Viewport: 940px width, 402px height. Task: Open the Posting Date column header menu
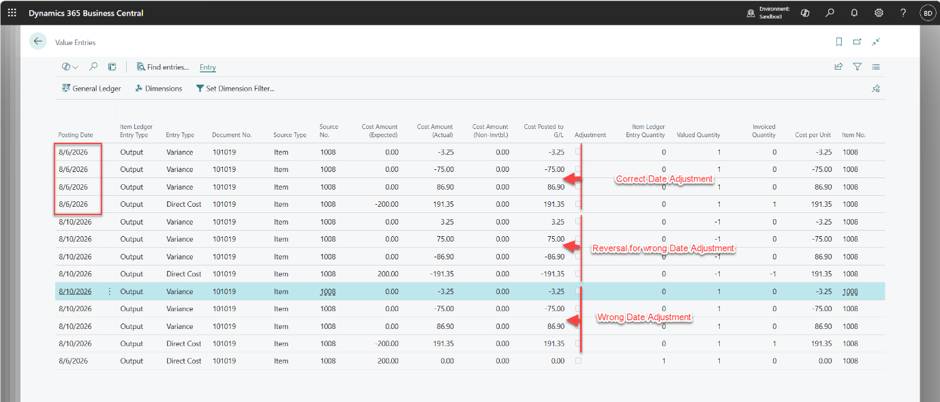[76, 135]
